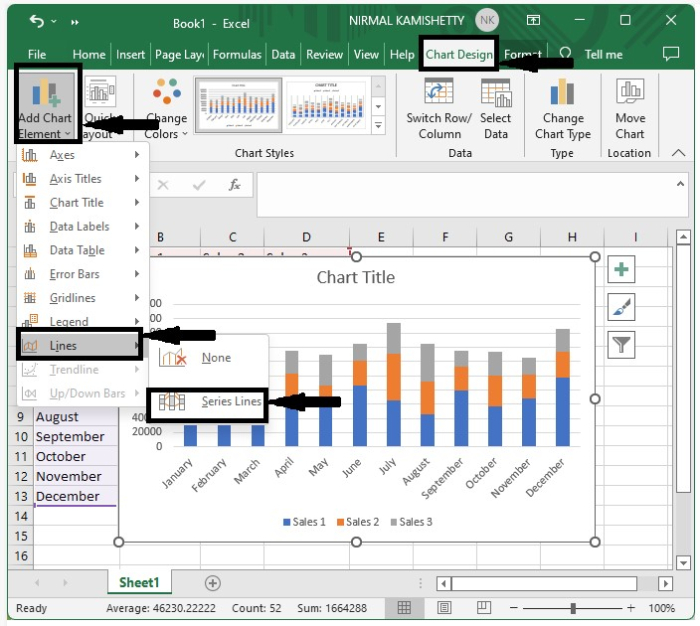Click horizontal scrollbar right arrow
Screen dimensions: 700x626
click(665, 583)
